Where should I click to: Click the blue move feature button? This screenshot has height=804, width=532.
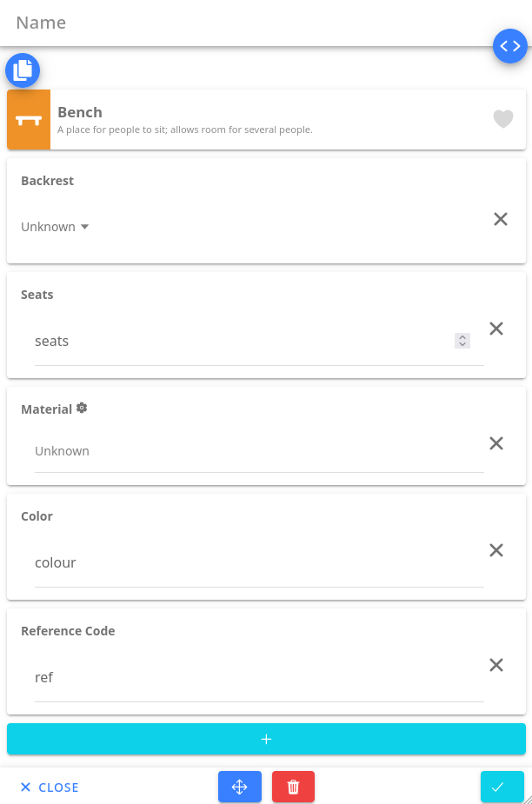pos(240,787)
